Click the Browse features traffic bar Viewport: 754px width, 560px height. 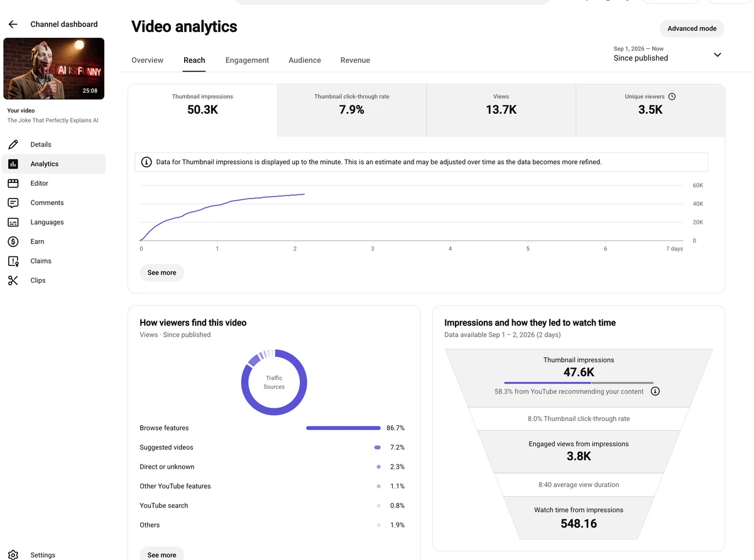[343, 428]
